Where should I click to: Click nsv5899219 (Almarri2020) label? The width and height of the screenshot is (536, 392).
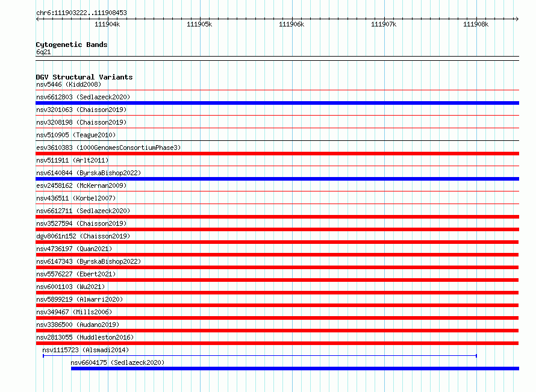coord(79,299)
